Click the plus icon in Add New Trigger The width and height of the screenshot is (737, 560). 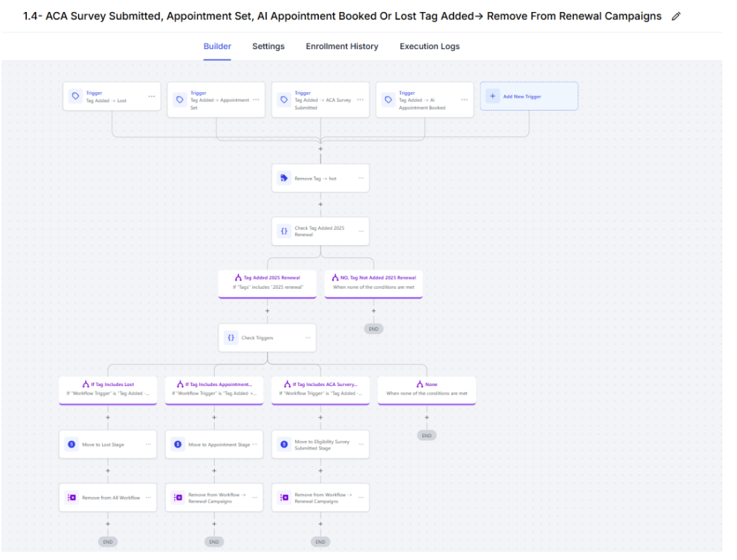click(493, 96)
